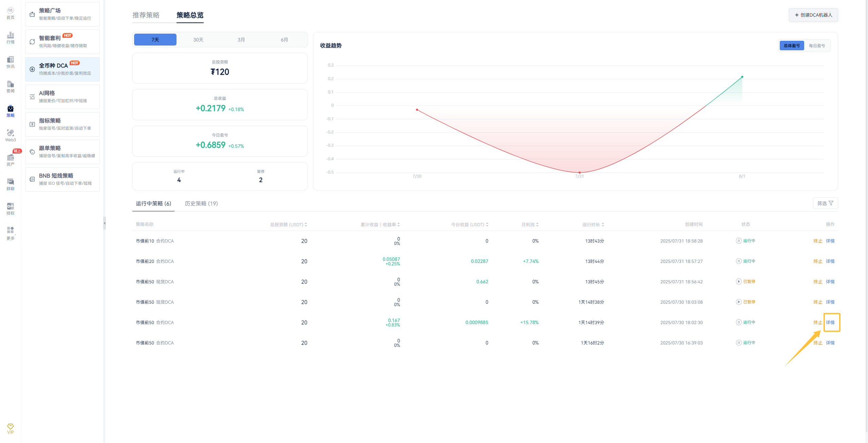Screen dimensions: 868x443
Task: Resume strategy created 2025/07/30 18:03:08
Action: click(739, 302)
